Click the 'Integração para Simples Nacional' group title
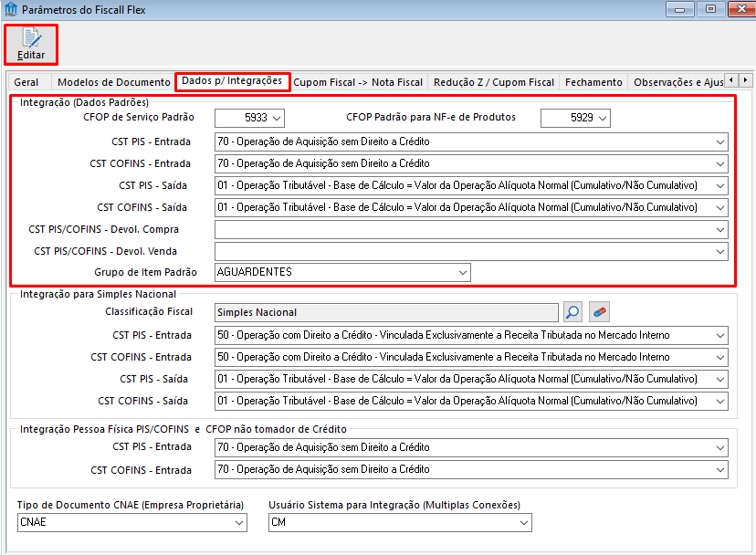756x555 pixels. click(98, 294)
